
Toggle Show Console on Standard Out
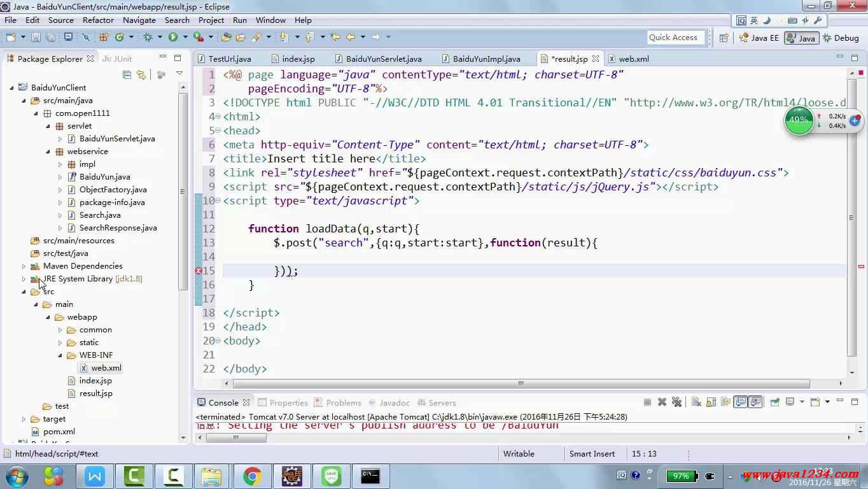[x=741, y=402]
